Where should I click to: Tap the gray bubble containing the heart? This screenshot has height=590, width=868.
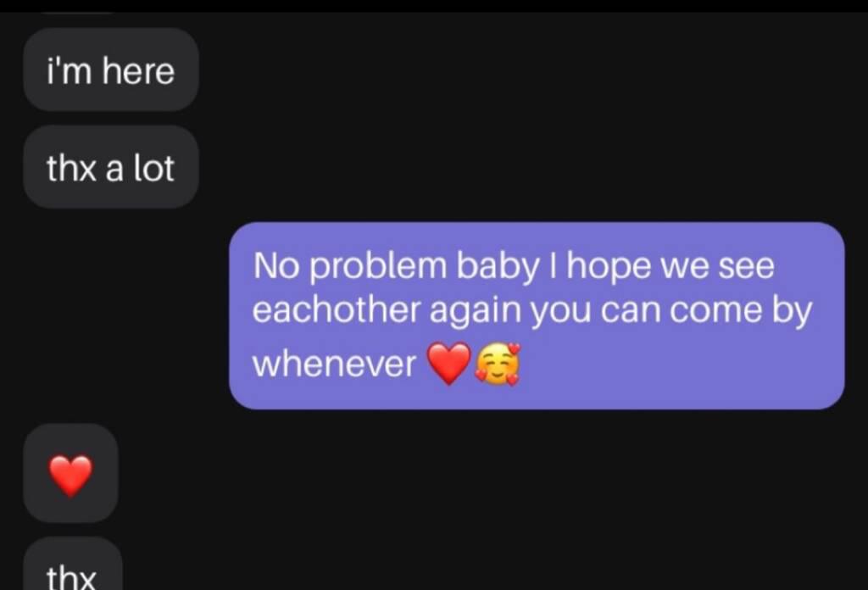point(70,473)
